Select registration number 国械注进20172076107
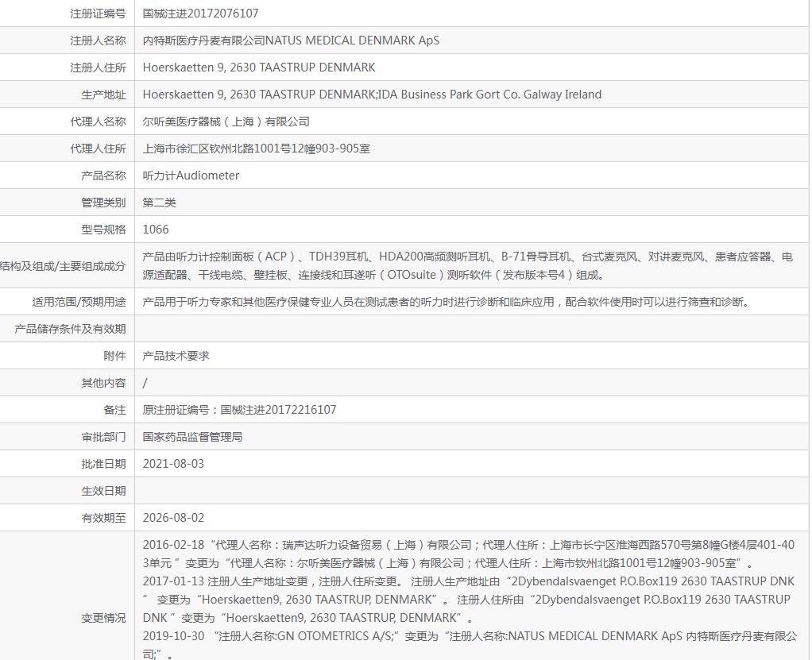Viewport: 812px width, 660px height. [x=200, y=14]
